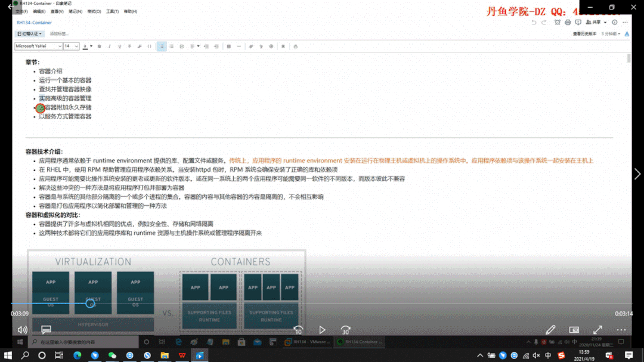This screenshot has height=362, width=644.
Task: Skip back 10 seconds
Action: [x=298, y=330]
